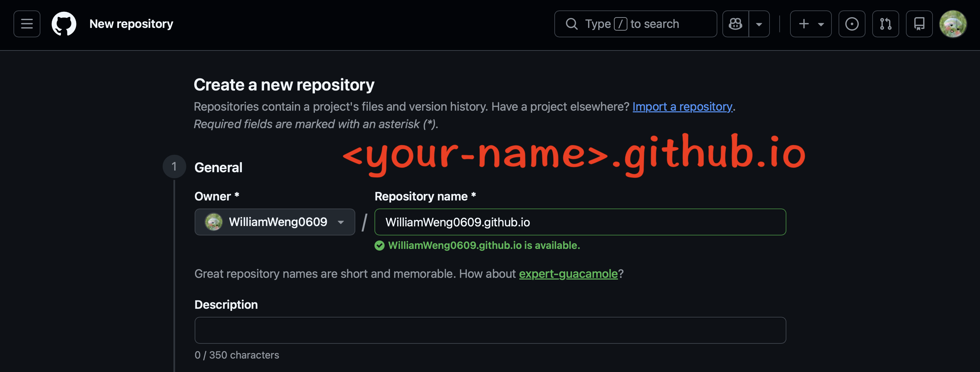Focus the Repository name field
980x372 pixels.
tap(580, 222)
